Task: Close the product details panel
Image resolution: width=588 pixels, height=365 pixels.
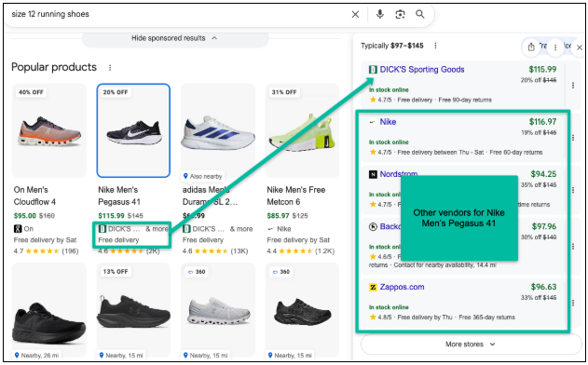Action: click(580, 47)
